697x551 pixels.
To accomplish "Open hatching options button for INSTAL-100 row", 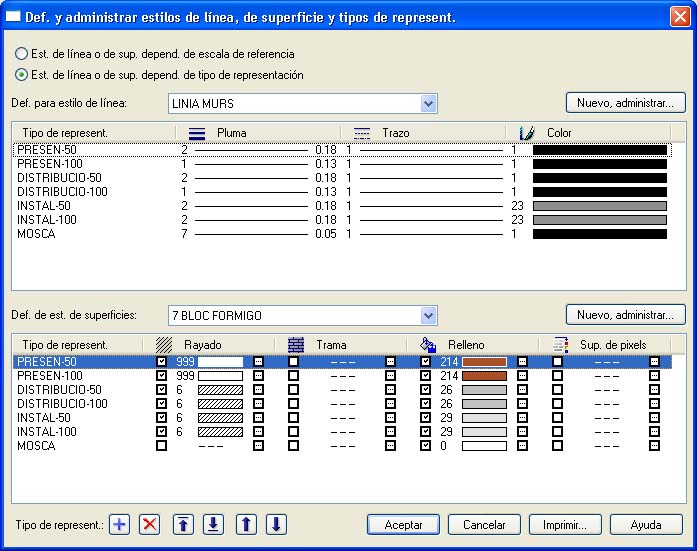I will (258, 432).
